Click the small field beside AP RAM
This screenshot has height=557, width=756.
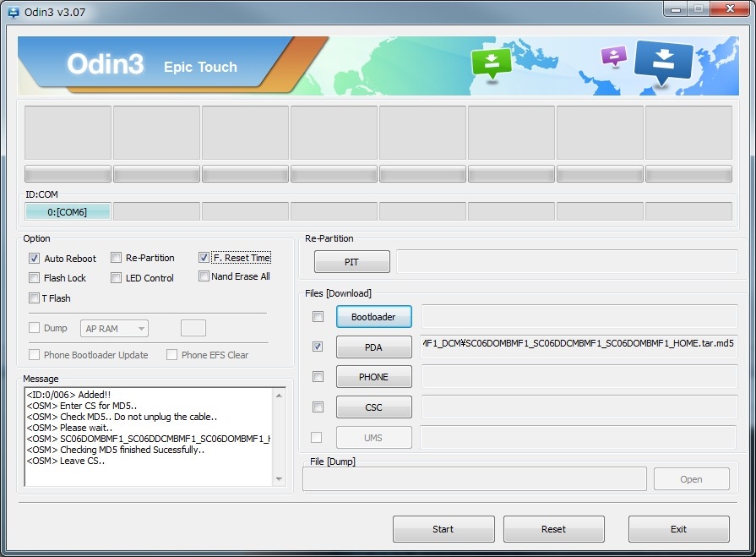tap(193, 328)
